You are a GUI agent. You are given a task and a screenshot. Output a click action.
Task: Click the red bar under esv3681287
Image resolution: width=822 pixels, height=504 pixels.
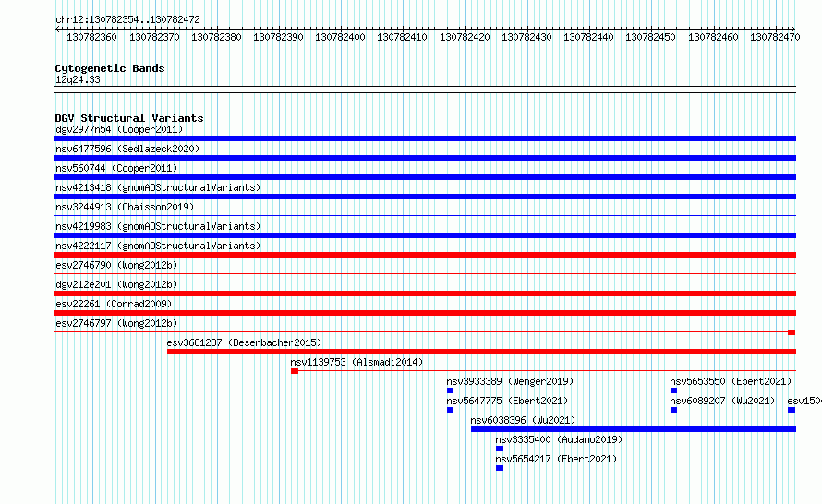point(482,352)
